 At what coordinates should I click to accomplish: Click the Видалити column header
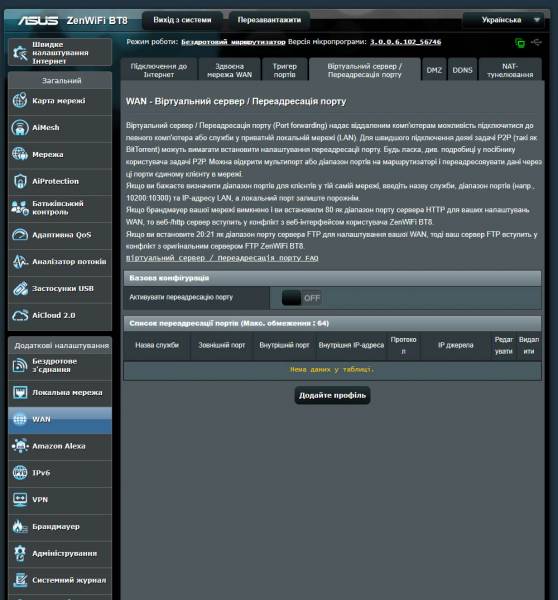(x=529, y=345)
